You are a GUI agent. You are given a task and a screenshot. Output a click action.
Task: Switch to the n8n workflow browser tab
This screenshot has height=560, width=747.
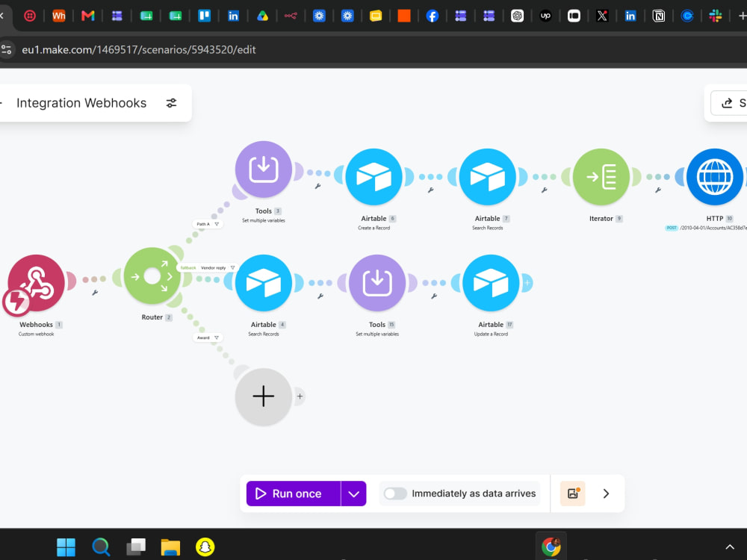291,16
